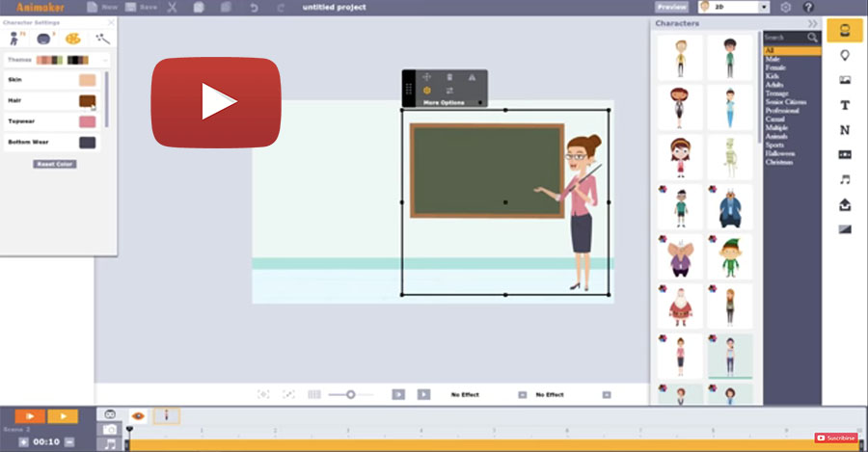Open the Music note icon in sidebar

[x=845, y=179]
